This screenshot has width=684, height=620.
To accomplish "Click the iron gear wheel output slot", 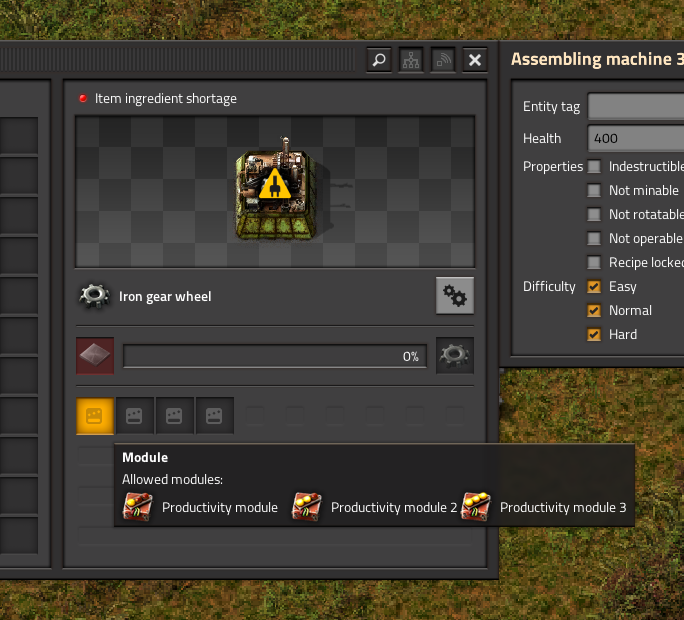I will [455, 356].
